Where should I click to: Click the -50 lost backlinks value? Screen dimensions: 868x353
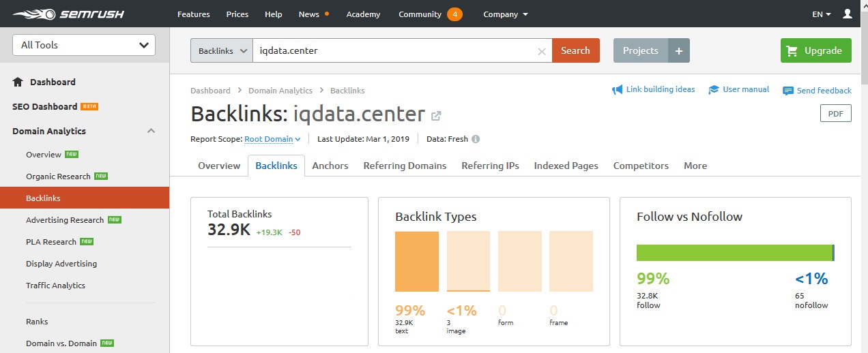coord(295,232)
